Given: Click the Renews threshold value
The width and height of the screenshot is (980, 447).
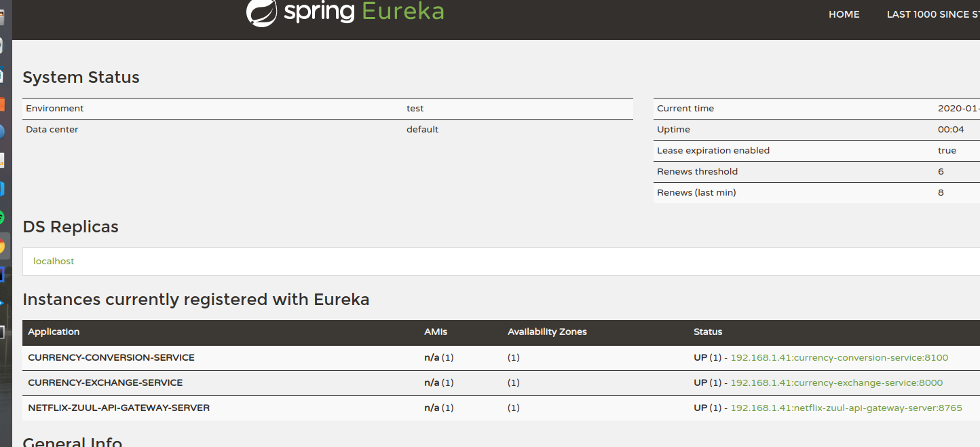Looking at the screenshot, I should pos(941,171).
